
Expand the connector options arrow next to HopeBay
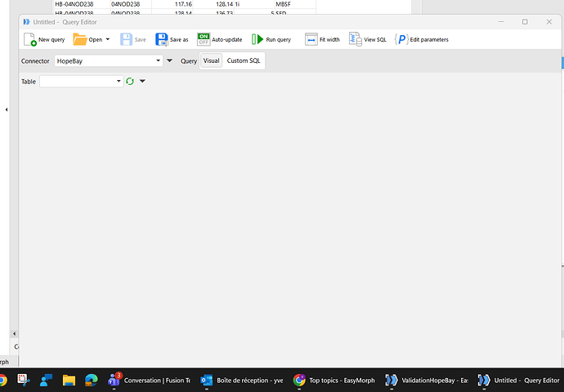[169, 60]
